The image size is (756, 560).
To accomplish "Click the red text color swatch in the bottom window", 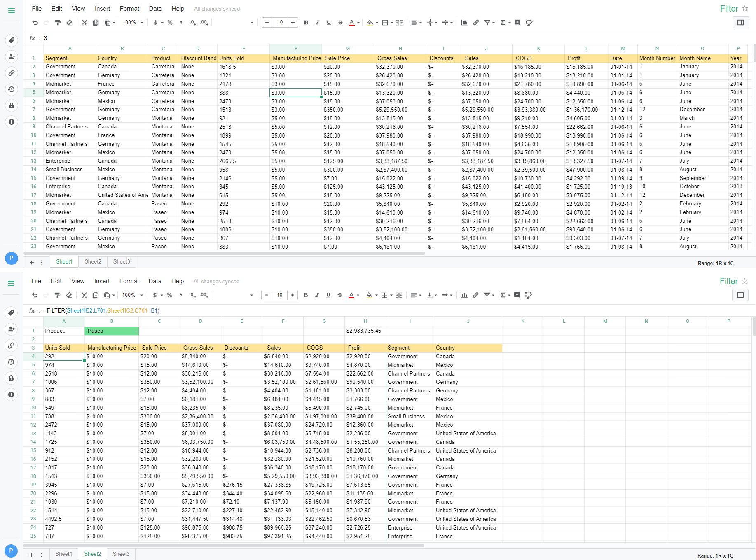I will (351, 295).
